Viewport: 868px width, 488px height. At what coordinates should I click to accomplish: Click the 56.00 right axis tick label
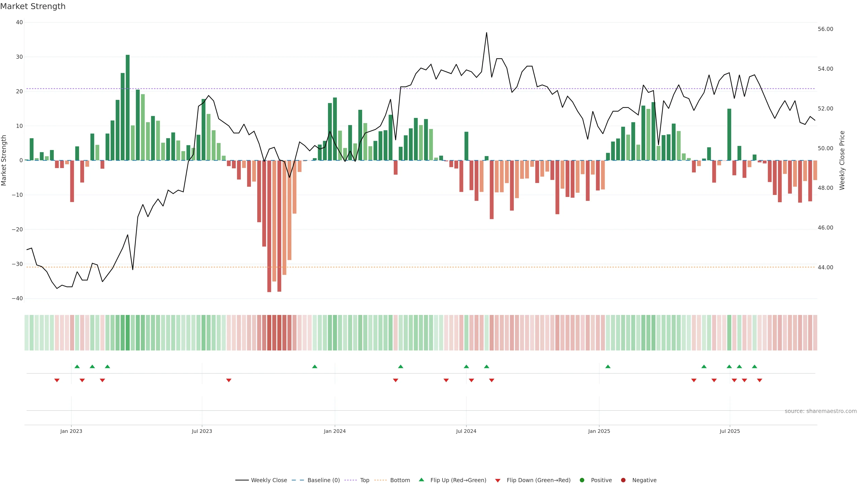click(x=825, y=29)
